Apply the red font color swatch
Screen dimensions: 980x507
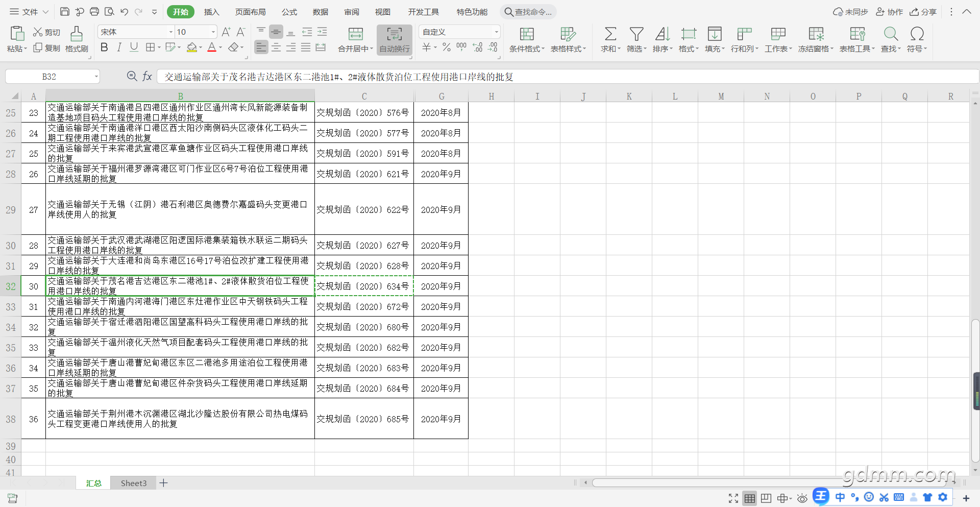212,47
